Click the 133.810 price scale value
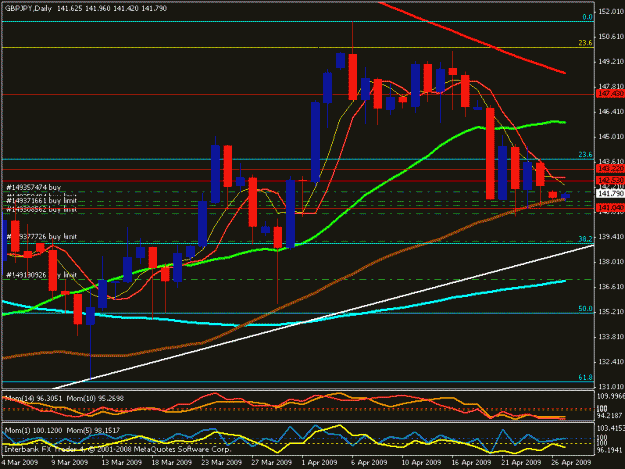 pyautogui.click(x=611, y=337)
